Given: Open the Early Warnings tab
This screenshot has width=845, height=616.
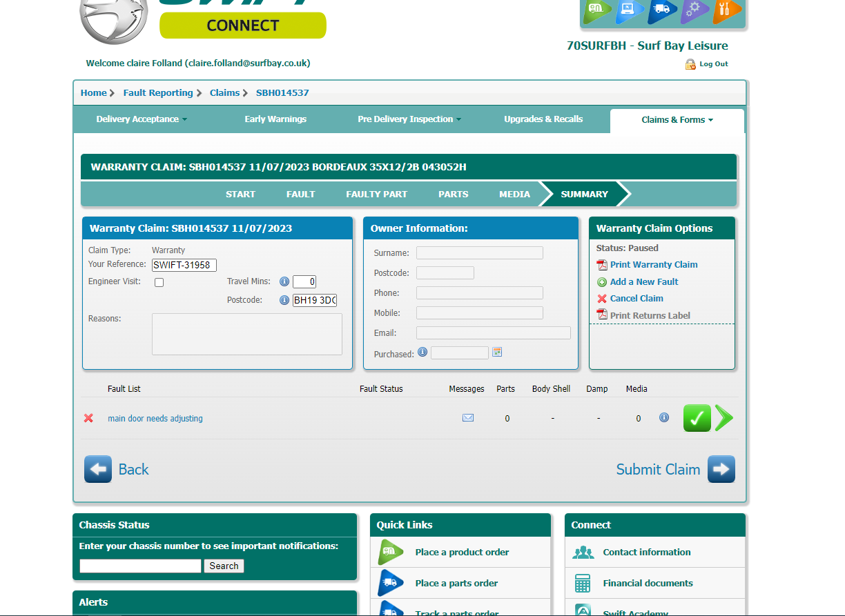Looking at the screenshot, I should (275, 119).
